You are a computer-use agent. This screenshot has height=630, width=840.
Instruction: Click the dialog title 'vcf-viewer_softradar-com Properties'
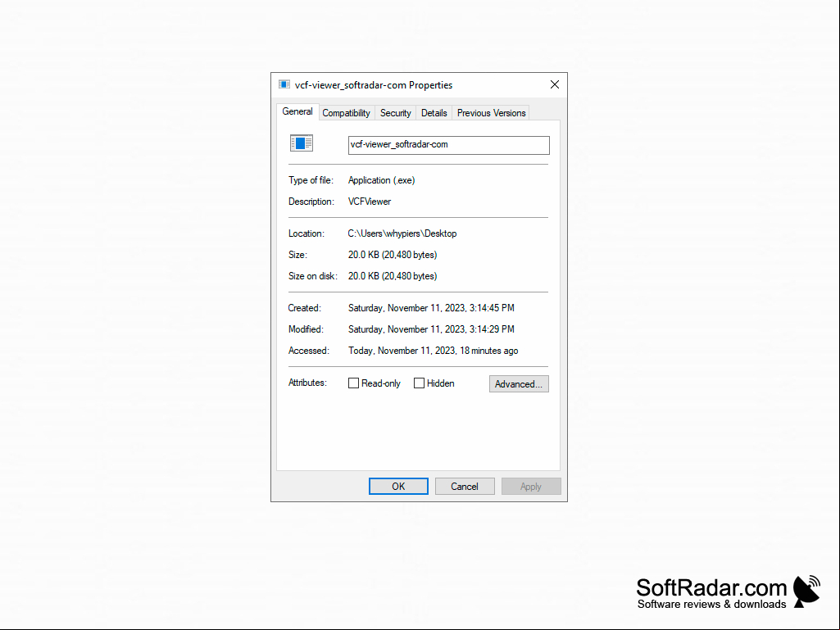pos(374,84)
